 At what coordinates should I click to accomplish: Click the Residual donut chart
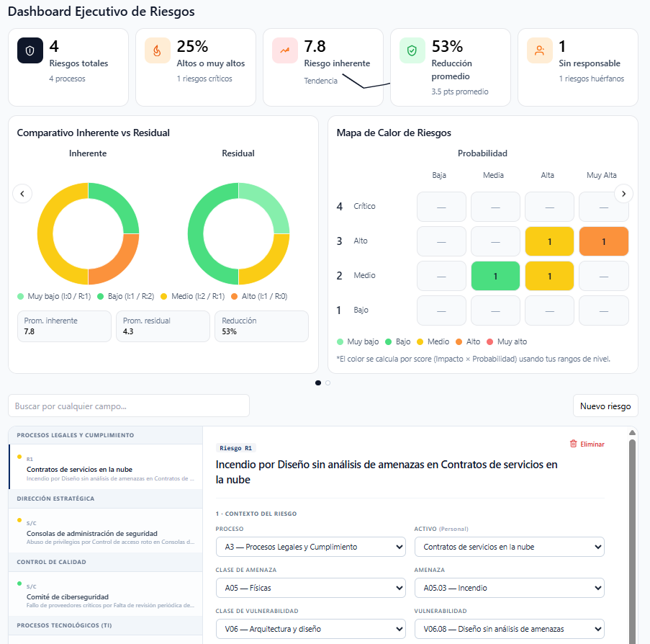click(238, 233)
